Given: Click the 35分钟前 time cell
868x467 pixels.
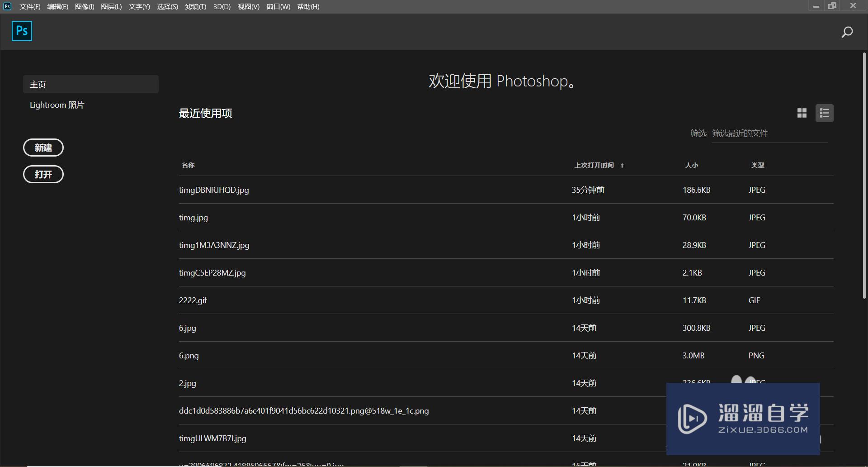Looking at the screenshot, I should (x=588, y=190).
